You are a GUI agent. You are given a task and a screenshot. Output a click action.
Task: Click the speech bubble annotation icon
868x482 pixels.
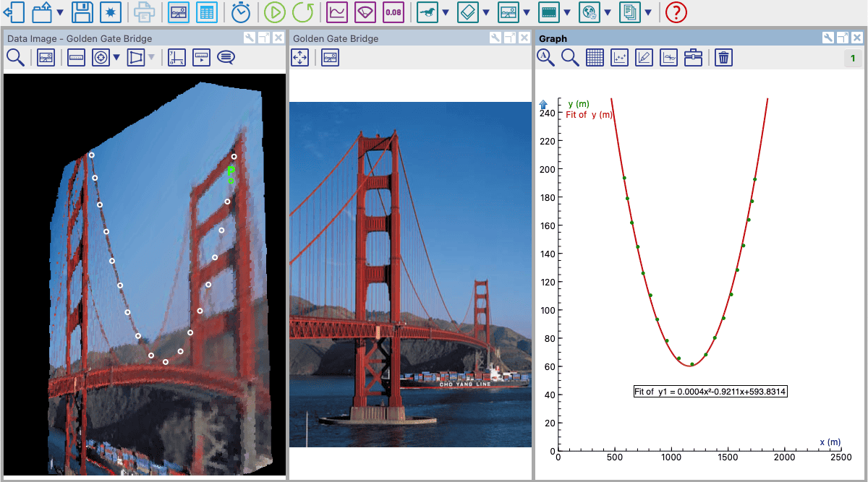tap(226, 58)
